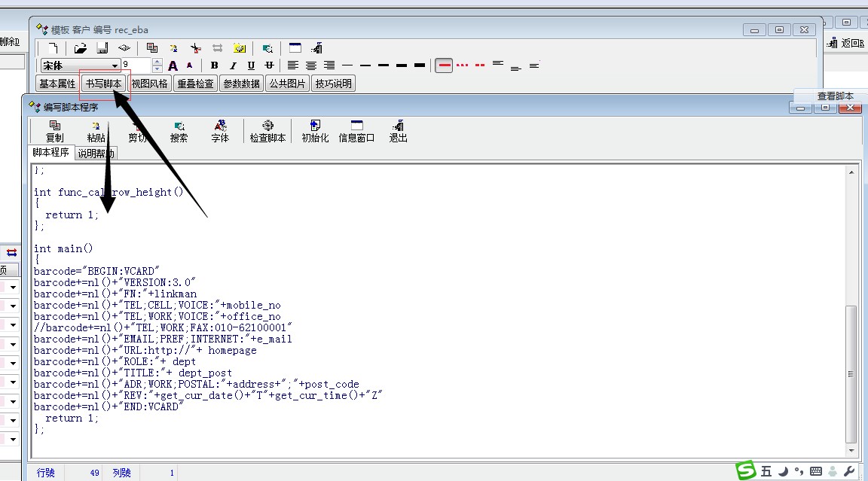Viewport: 868px width, 481px height.
Task: Click the save floppy disk icon
Action: point(102,48)
